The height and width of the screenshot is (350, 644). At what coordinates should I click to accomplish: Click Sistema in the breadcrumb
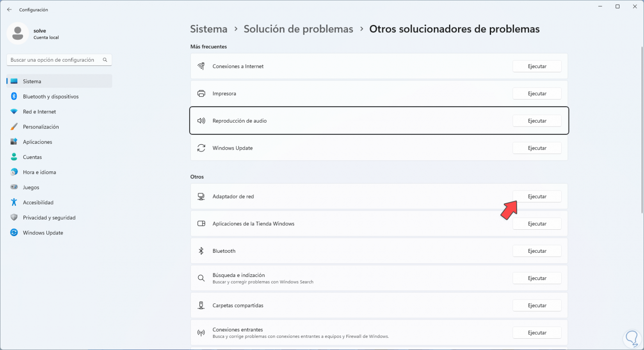click(208, 29)
